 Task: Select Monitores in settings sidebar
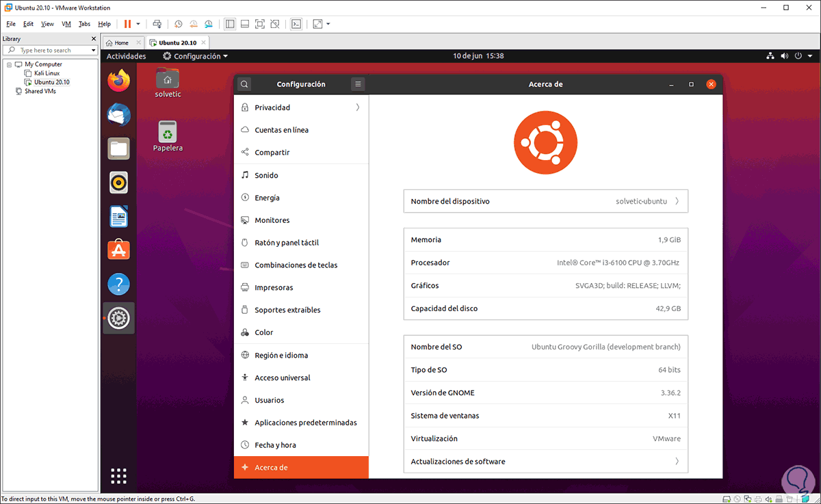[301, 220]
